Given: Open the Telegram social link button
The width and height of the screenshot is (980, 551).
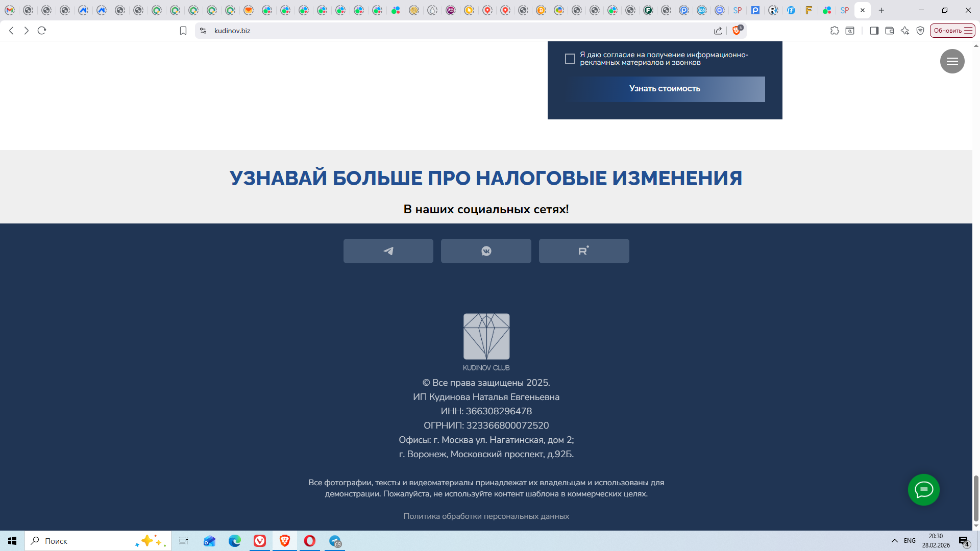Looking at the screenshot, I should [388, 251].
